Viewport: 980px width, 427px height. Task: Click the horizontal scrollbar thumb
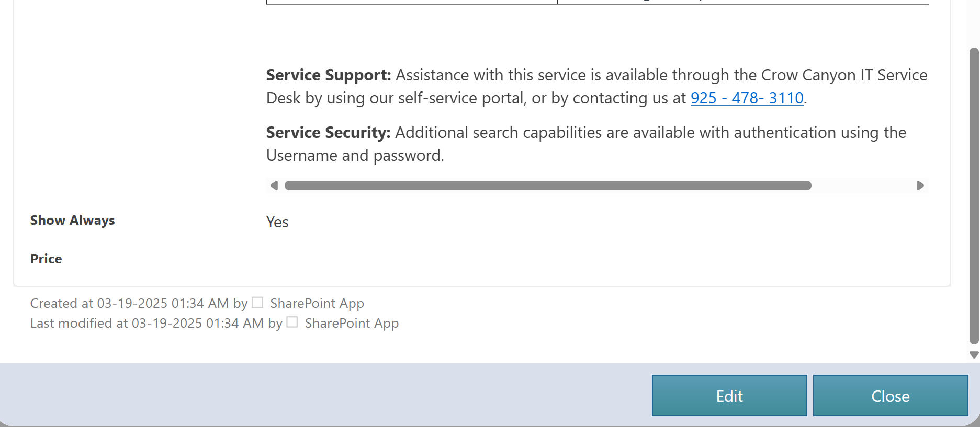[x=547, y=186]
